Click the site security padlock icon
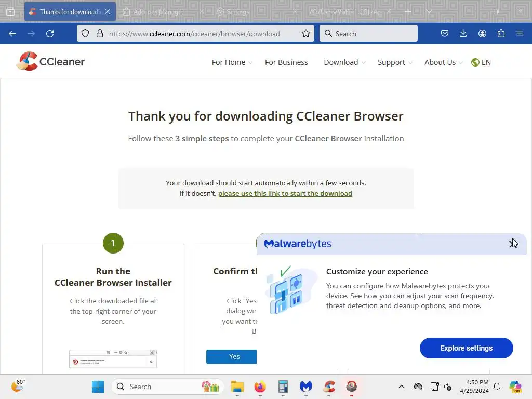The image size is (532, 399). 99,33
